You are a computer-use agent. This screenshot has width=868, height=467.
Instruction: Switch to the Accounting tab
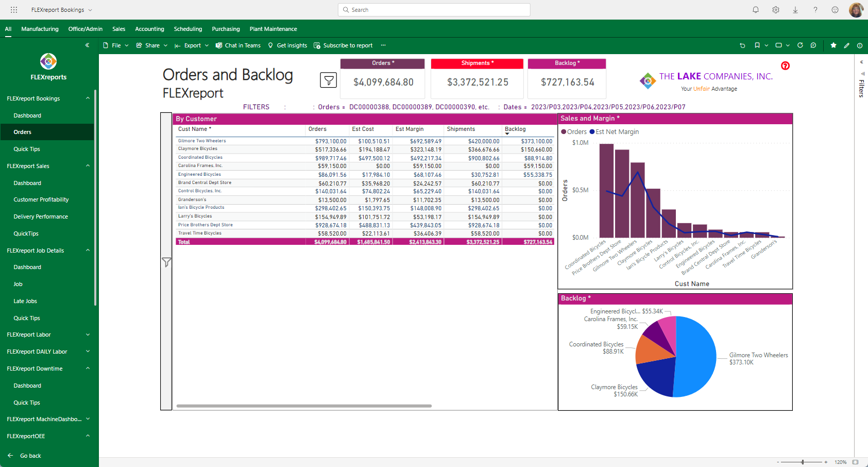[x=149, y=29]
